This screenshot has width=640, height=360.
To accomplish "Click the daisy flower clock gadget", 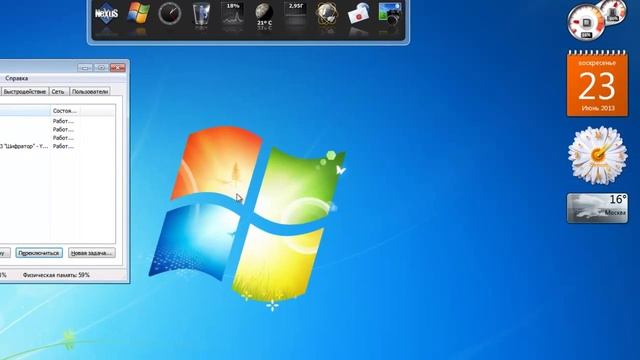I will click(597, 155).
